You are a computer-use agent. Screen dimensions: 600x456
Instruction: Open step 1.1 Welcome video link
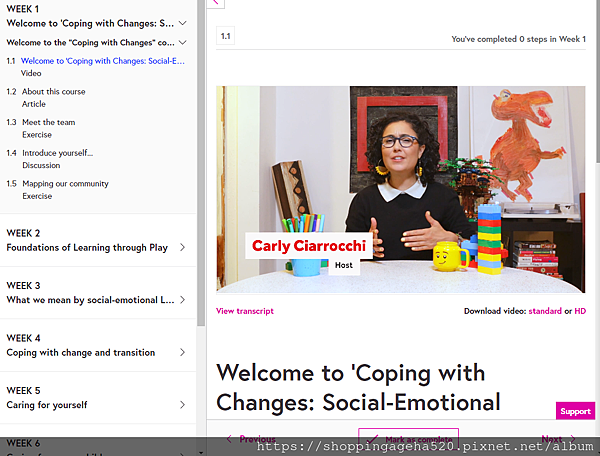(103, 61)
